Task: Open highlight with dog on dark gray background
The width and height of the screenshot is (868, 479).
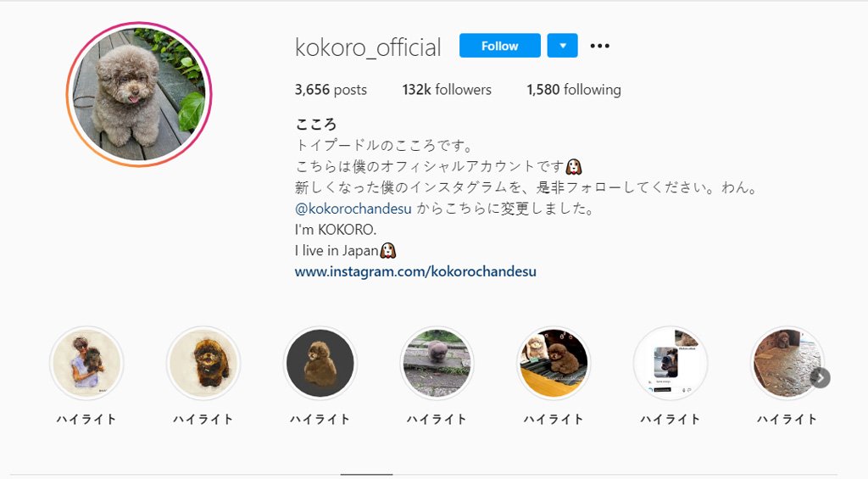Action: click(320, 363)
